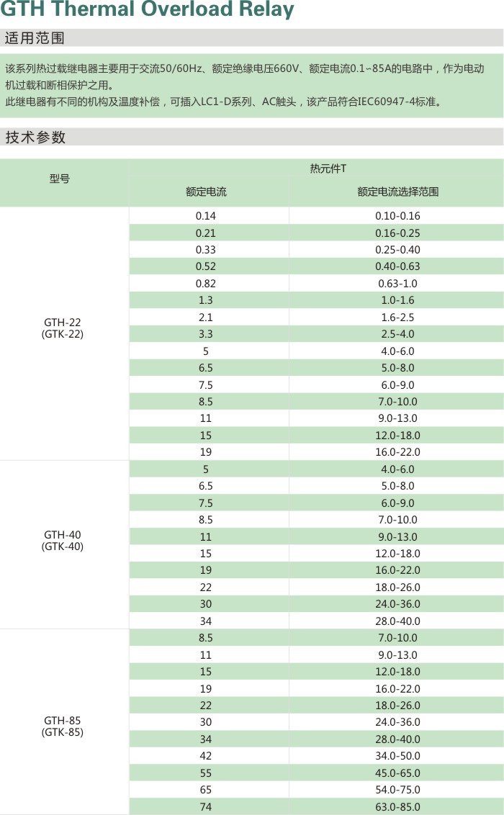This screenshot has width=504, height=815.
Task: Click the 3.3 rated current cell
Action: 206,334
